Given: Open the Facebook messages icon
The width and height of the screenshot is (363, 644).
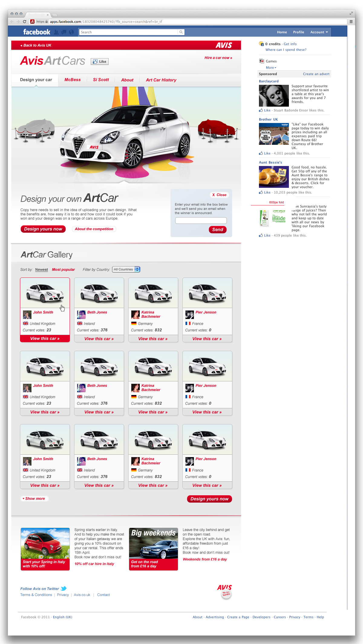Looking at the screenshot, I should tap(64, 32).
